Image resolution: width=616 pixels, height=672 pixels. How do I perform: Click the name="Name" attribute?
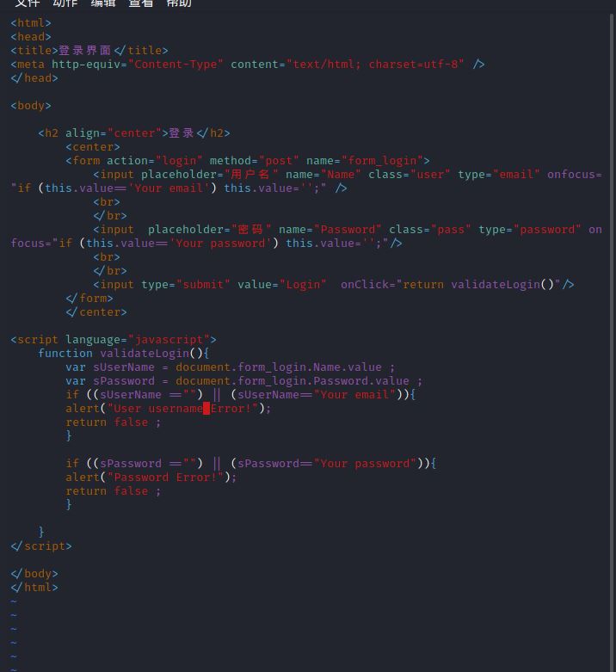tap(323, 175)
